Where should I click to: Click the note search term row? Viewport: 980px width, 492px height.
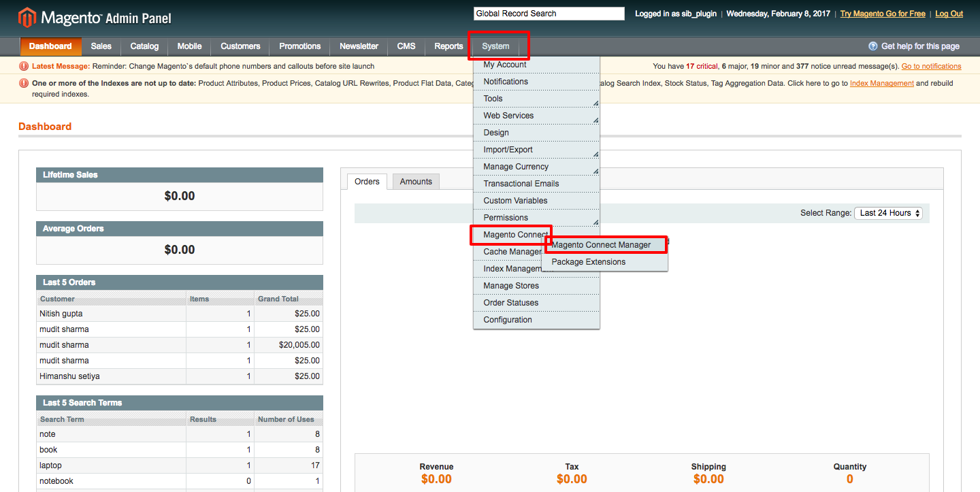click(180, 434)
